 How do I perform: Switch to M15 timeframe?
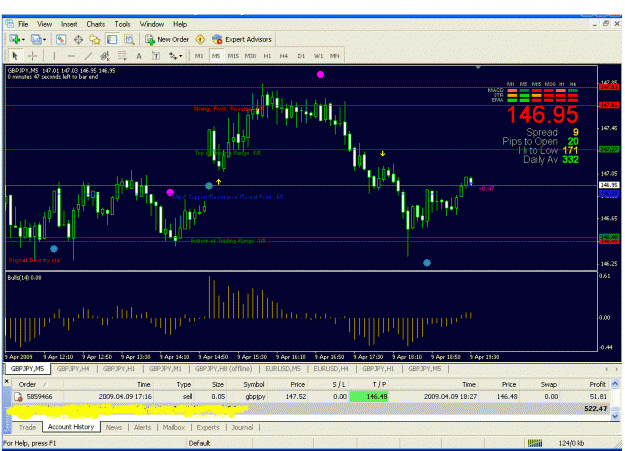point(233,56)
